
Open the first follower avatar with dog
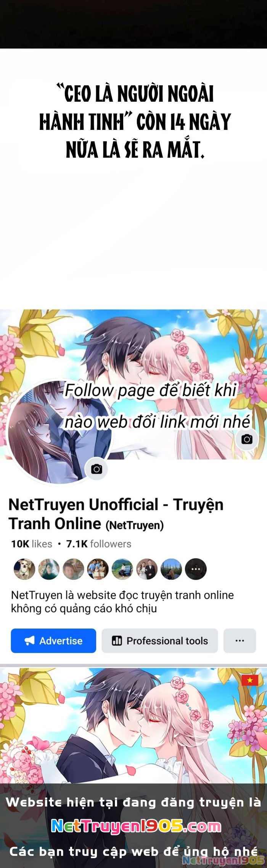(24, 569)
